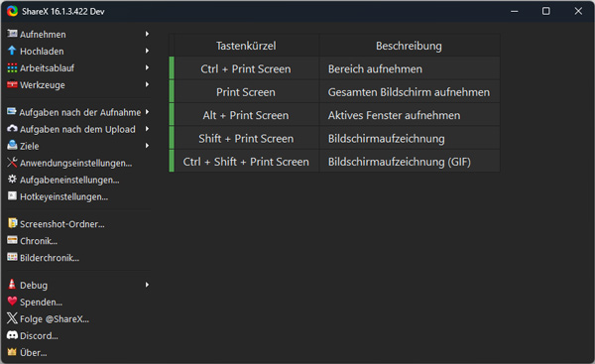Click the Bilderchronik image history icon
The height and width of the screenshot is (364, 595).
tap(12, 257)
